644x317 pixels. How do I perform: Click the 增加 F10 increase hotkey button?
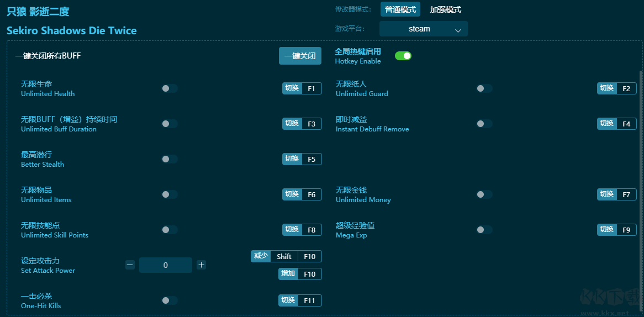click(x=300, y=274)
